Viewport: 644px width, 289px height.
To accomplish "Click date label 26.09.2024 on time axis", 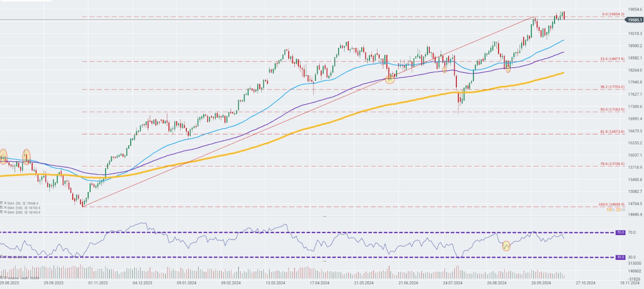I will 541,283.
